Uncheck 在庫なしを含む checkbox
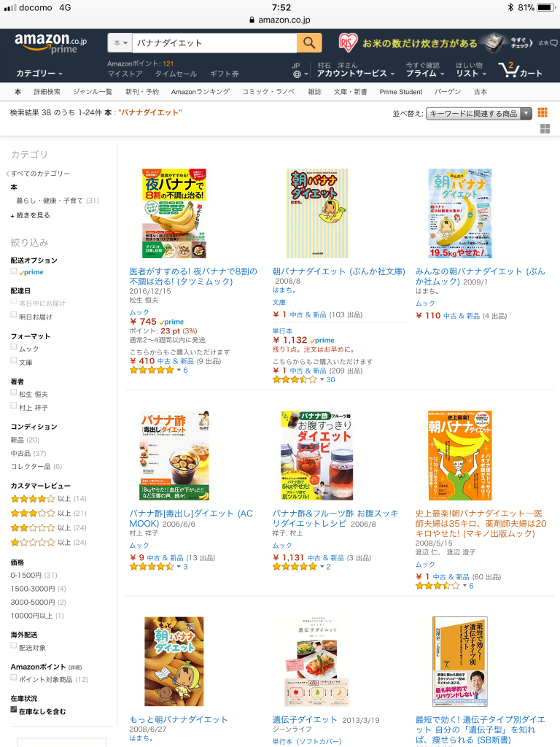560x747 pixels. (x=14, y=709)
